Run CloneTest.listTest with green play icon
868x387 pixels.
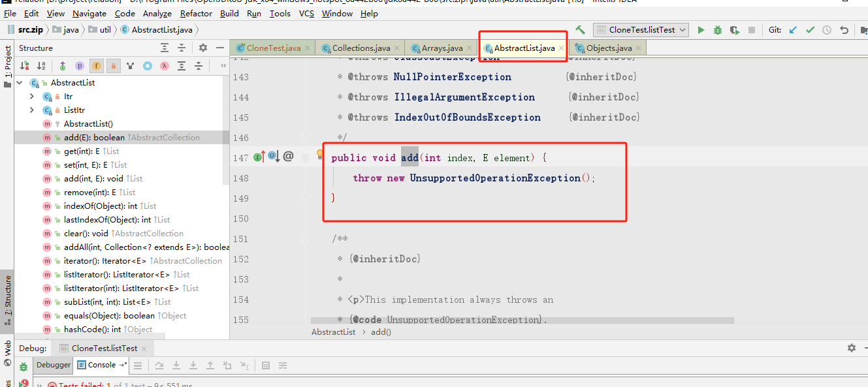pyautogui.click(x=701, y=30)
